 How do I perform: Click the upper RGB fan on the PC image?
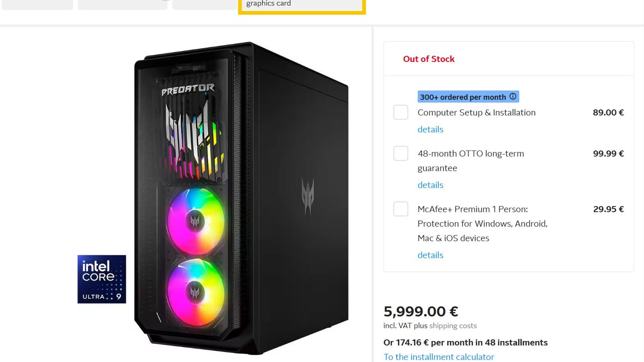[195, 220]
